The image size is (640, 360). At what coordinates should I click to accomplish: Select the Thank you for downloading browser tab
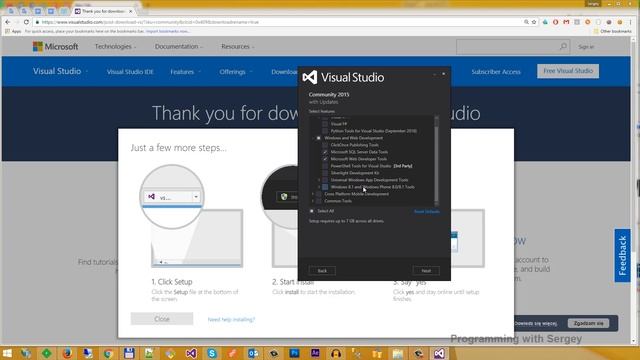[x=104, y=11]
